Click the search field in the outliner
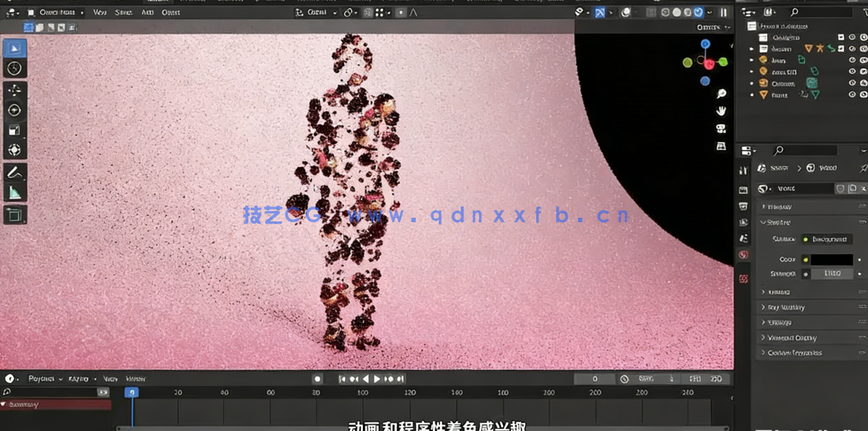This screenshot has width=868, height=431. (818, 12)
